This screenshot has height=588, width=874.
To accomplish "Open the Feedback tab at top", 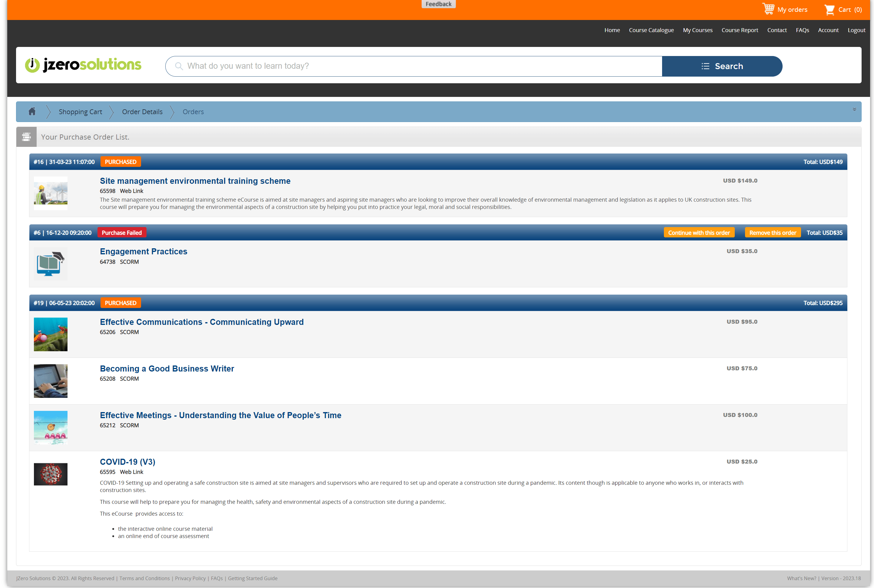I will pyautogui.click(x=438, y=4).
